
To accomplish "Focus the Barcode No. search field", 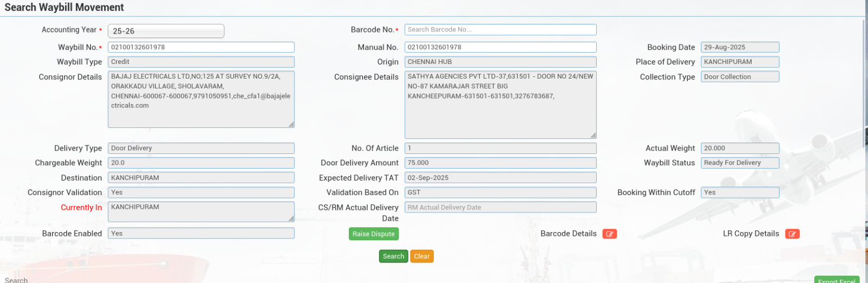I will [x=500, y=30].
